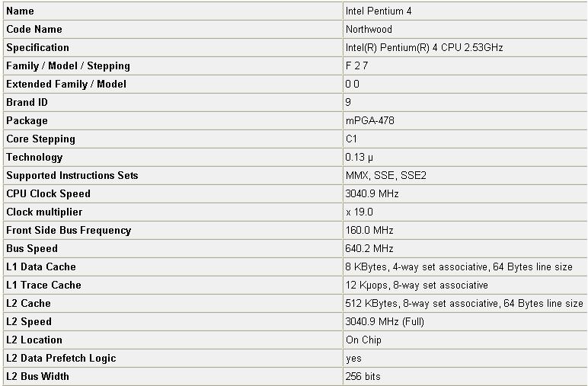Select the Technology 0.13 µ value
Image resolution: width=588 pixels, height=386 pixels.
(x=359, y=158)
